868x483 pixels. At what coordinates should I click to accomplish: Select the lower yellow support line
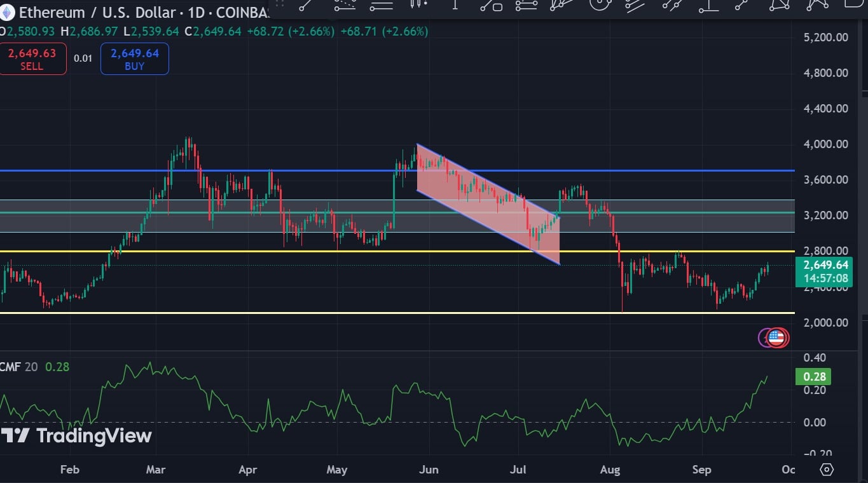coord(382,313)
